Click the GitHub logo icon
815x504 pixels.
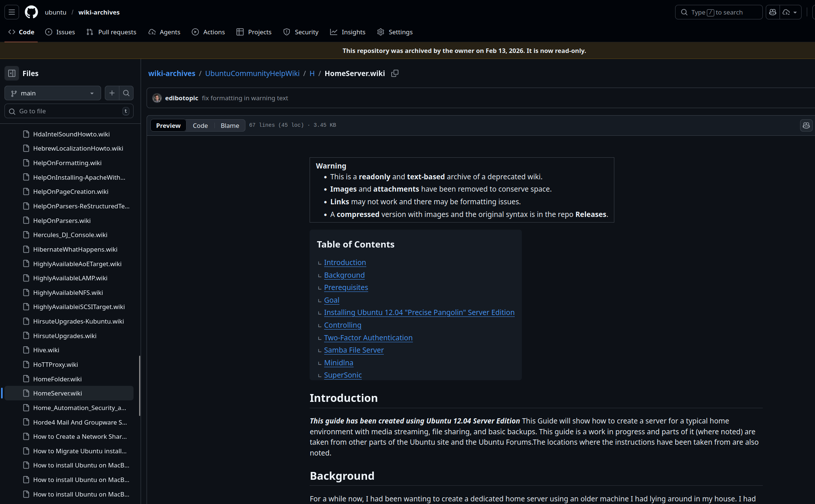(31, 12)
